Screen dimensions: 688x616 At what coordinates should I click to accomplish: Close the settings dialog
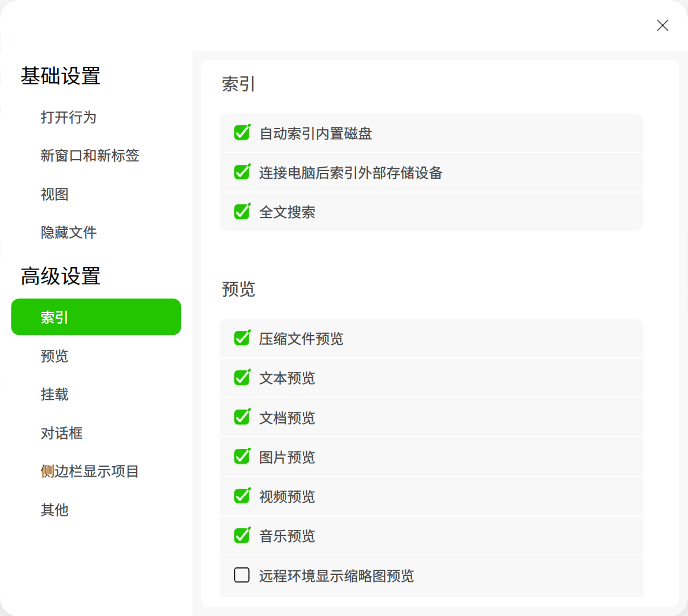(663, 25)
